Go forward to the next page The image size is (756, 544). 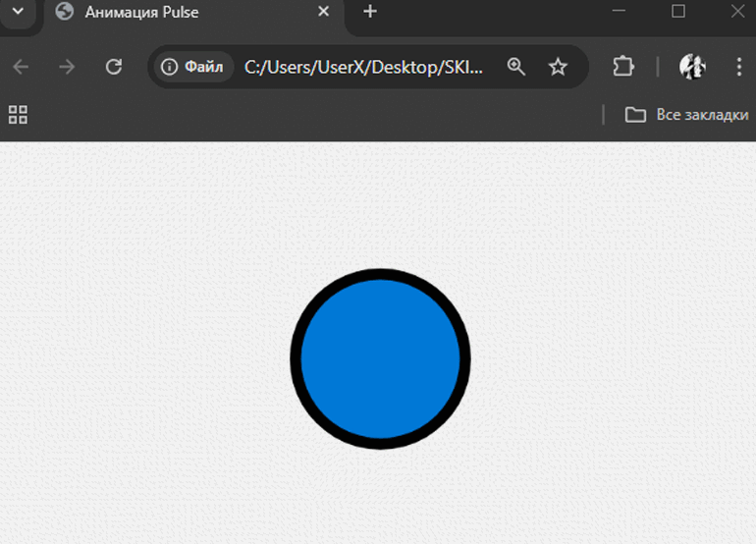point(67,67)
